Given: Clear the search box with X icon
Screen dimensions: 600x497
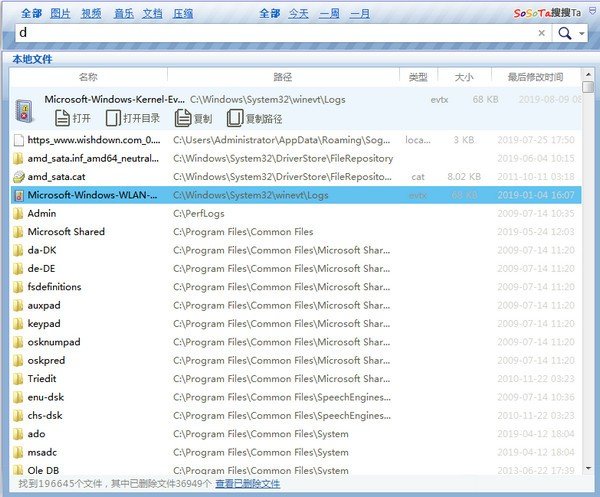Looking at the screenshot, I should [x=542, y=33].
